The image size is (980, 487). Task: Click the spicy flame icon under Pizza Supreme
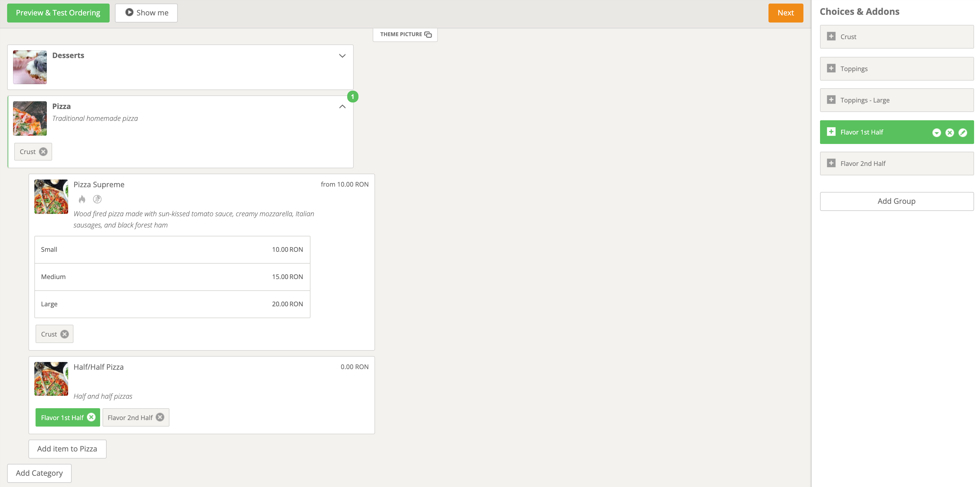(x=82, y=199)
